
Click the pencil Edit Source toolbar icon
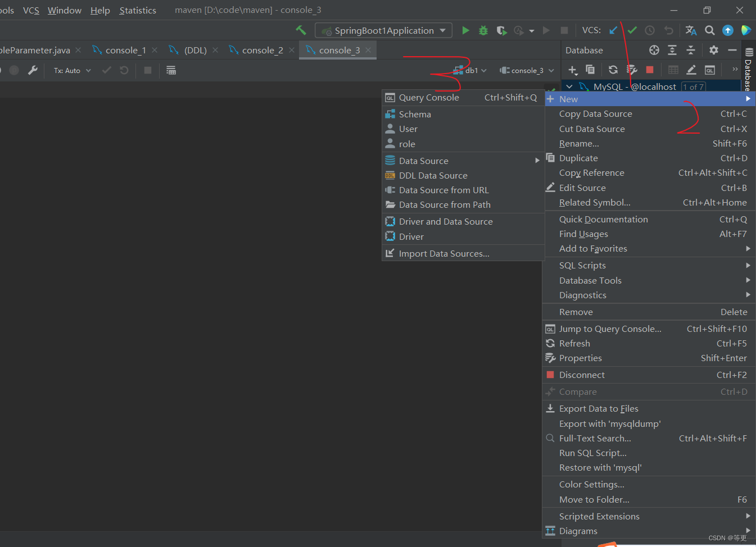[691, 70]
